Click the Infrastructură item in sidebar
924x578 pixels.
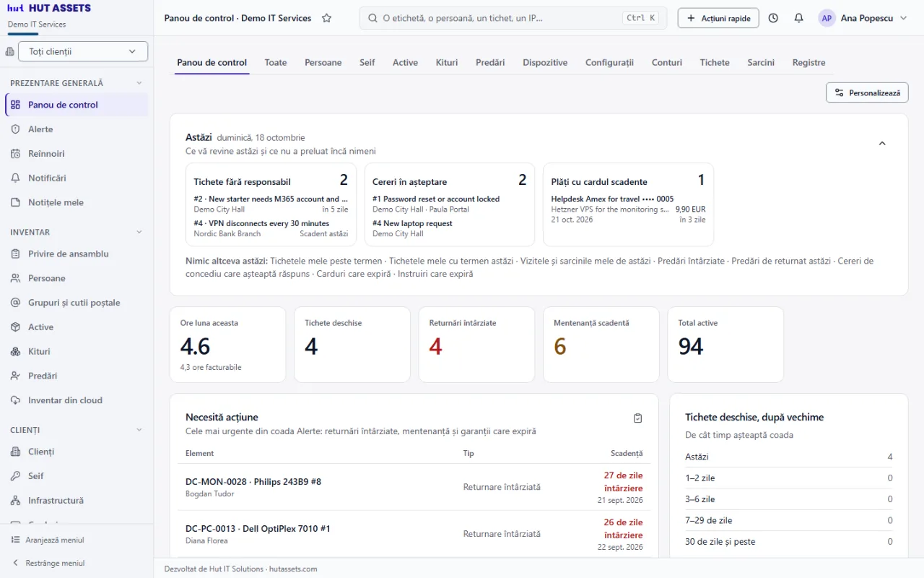(x=77, y=501)
